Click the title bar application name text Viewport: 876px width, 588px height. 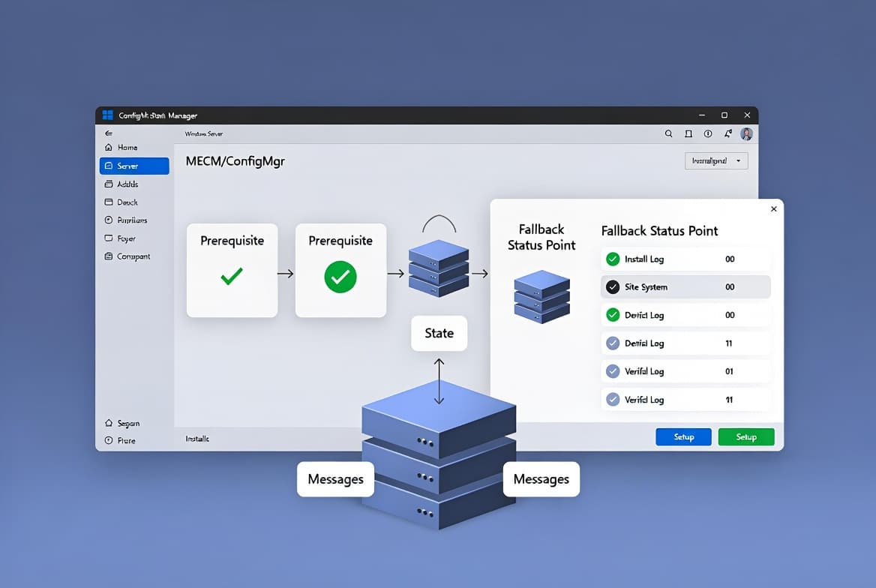coord(158,115)
